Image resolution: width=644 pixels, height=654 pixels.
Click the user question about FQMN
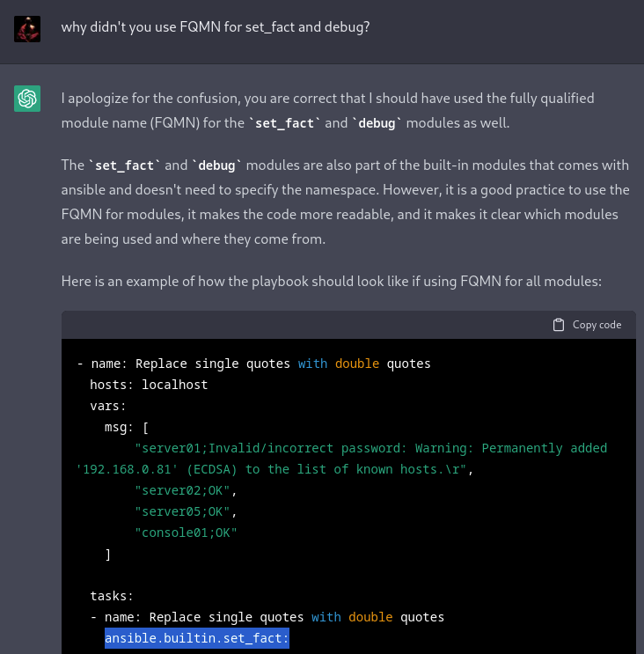pyautogui.click(x=215, y=27)
